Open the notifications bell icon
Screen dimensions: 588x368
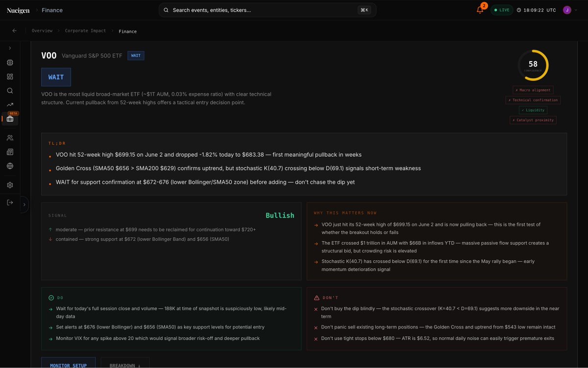(x=480, y=10)
